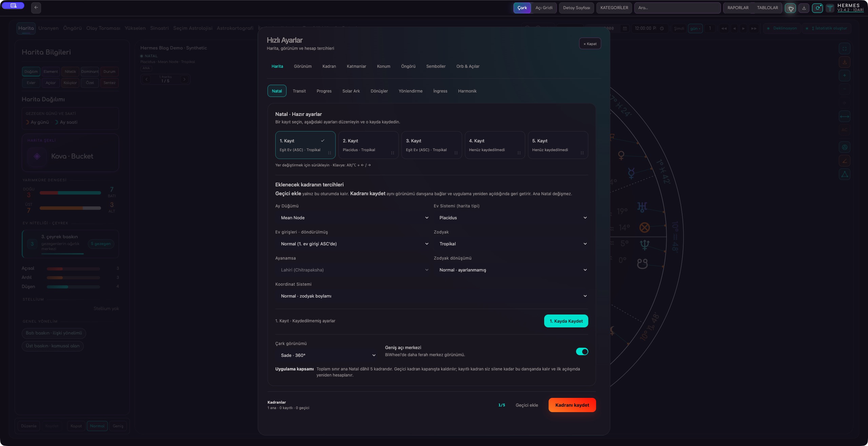Click the Ara... search field
The height and width of the screenshot is (446, 868).
677,8
